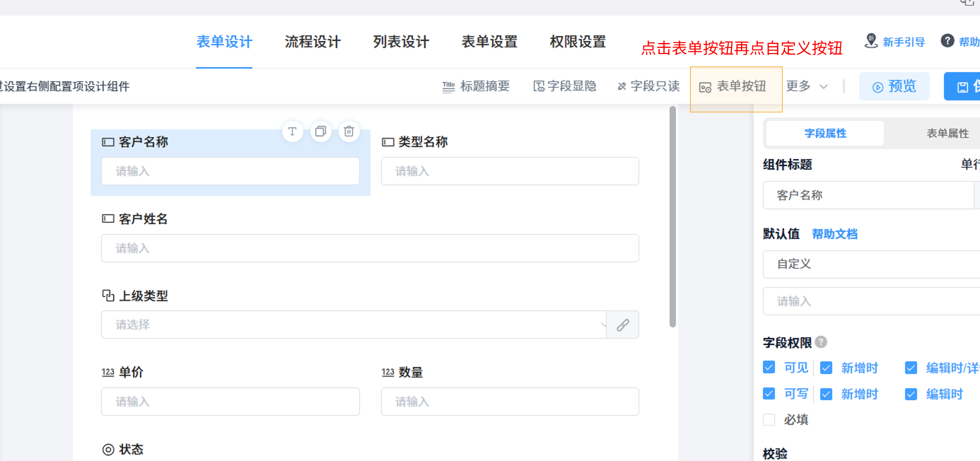The image size is (980, 461).
Task: Open 标题摘要 toolbar option
Action: [476, 86]
